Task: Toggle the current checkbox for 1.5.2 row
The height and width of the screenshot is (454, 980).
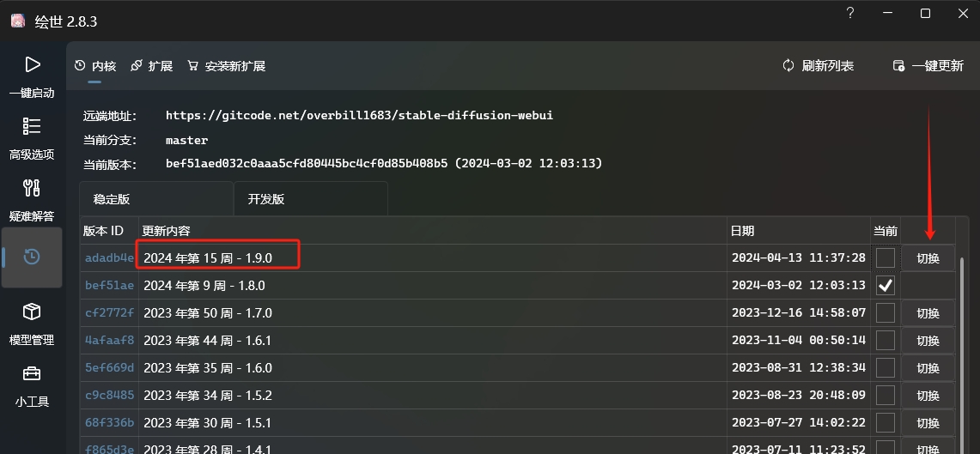Action: pyautogui.click(x=885, y=396)
